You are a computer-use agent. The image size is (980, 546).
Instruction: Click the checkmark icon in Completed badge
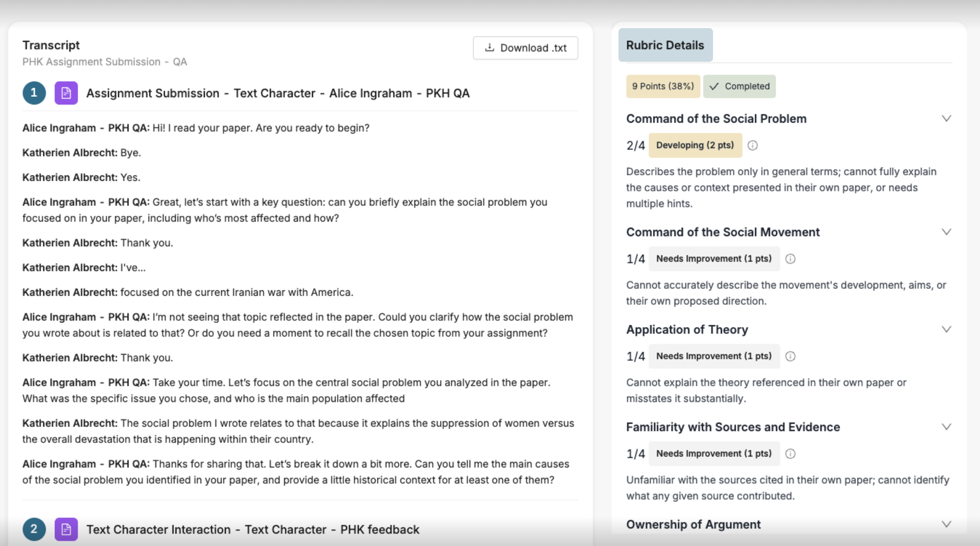pyautogui.click(x=714, y=86)
